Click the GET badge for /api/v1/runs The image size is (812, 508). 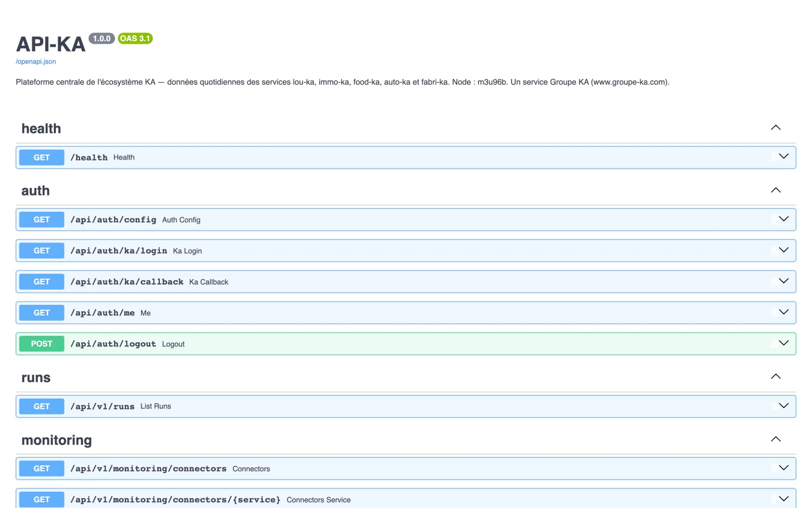coord(42,406)
